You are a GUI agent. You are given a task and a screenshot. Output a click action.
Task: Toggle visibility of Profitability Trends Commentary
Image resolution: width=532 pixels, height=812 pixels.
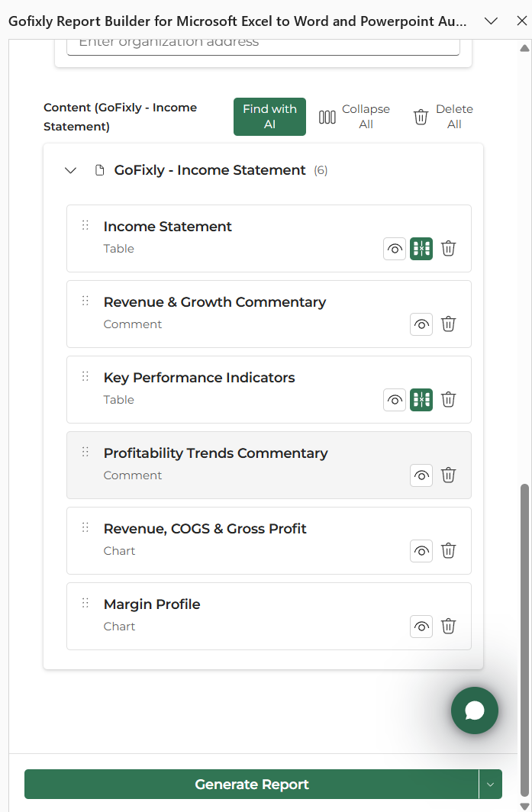pyautogui.click(x=421, y=476)
